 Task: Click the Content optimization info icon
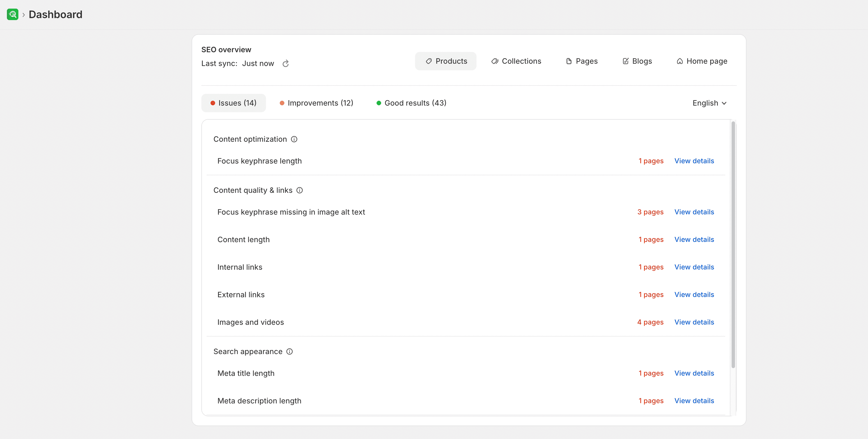pyautogui.click(x=294, y=139)
